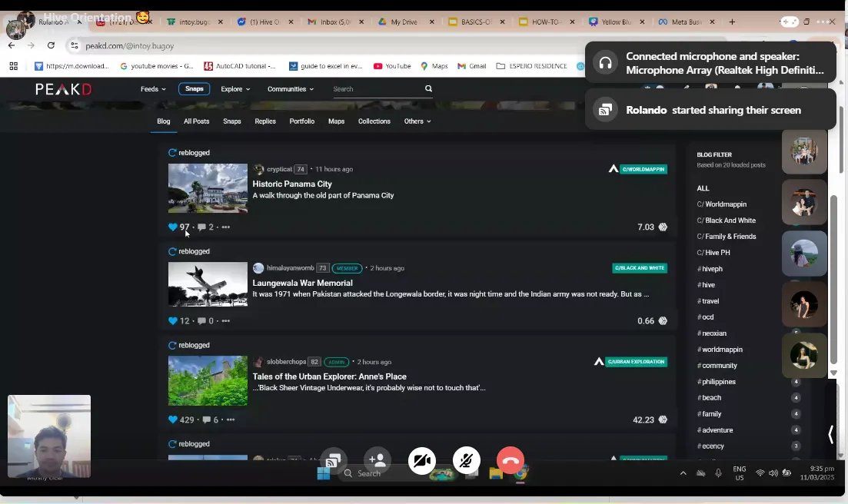Filter blog by #travel tag
The width and height of the screenshot is (848, 504).
tap(708, 301)
